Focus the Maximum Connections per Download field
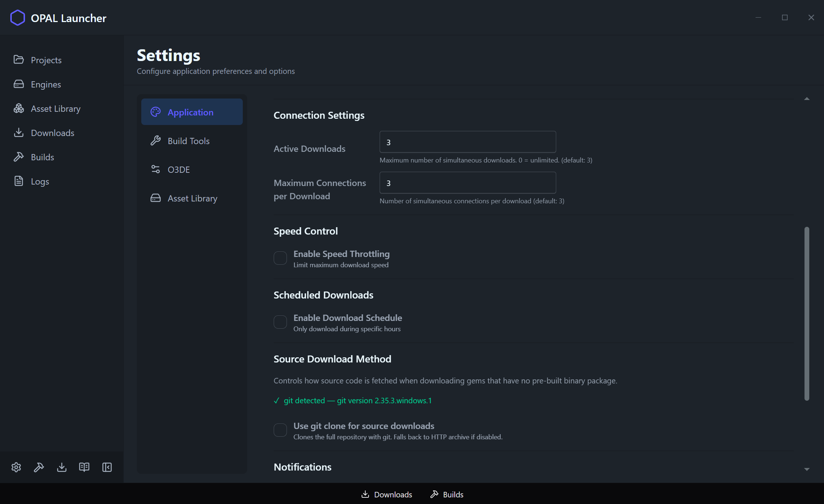824x504 pixels. (x=468, y=183)
